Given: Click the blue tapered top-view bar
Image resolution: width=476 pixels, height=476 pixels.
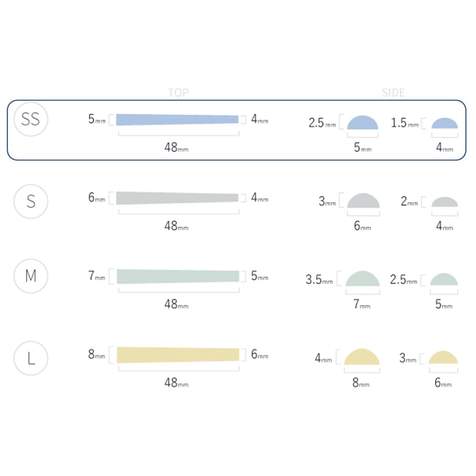Looking at the screenshot, I should click(x=177, y=119).
